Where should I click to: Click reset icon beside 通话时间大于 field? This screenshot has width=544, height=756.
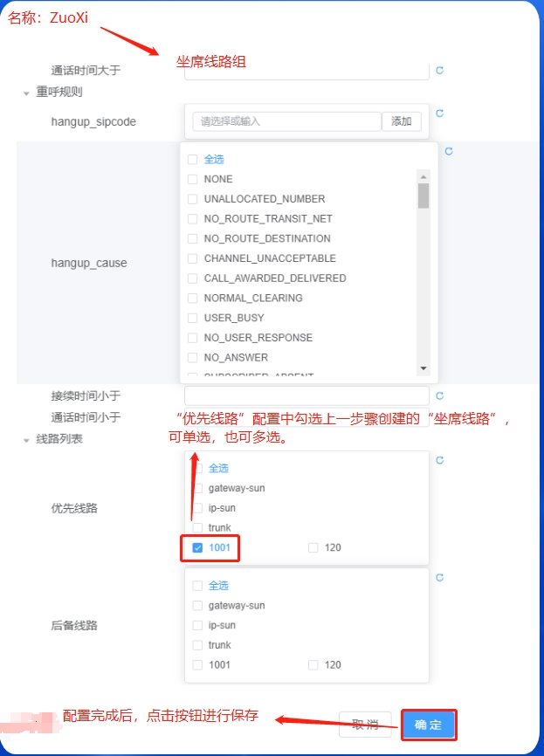440,71
